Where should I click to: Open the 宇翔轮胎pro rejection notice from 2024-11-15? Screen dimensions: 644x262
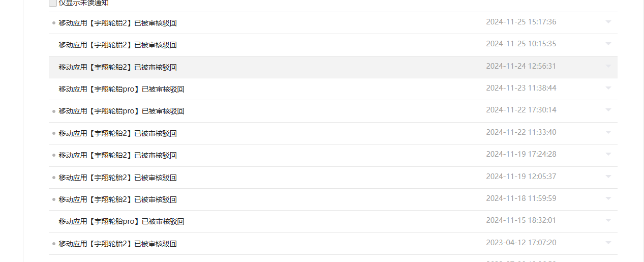pos(121,221)
